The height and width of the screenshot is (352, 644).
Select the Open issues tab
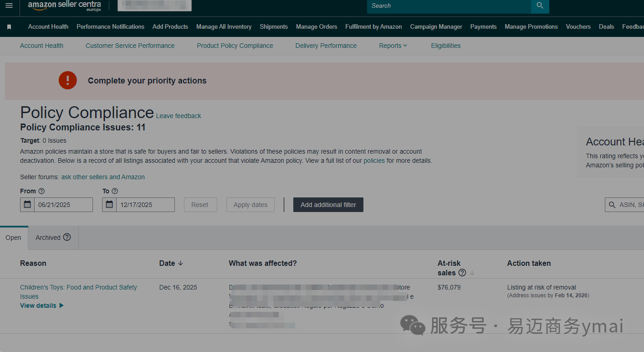pyautogui.click(x=14, y=238)
